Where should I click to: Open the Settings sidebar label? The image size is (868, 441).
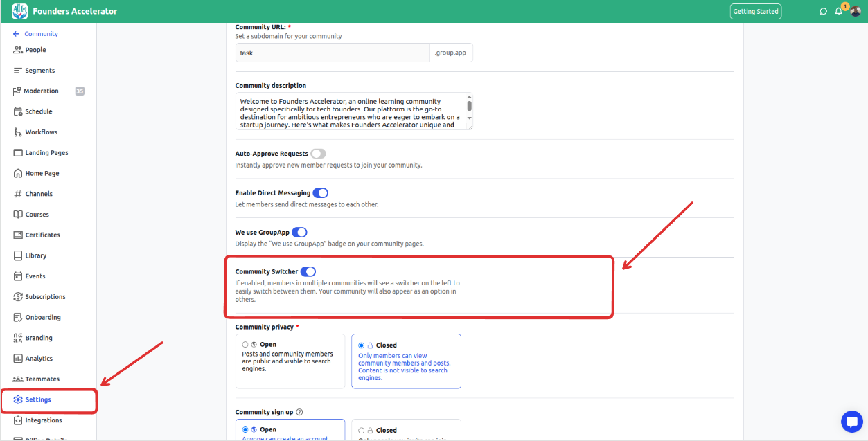(38, 399)
